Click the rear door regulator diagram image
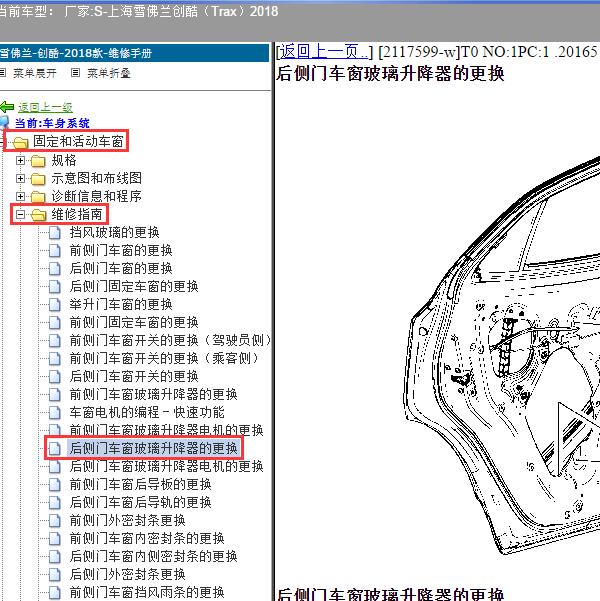600x601 pixels. click(x=501, y=356)
